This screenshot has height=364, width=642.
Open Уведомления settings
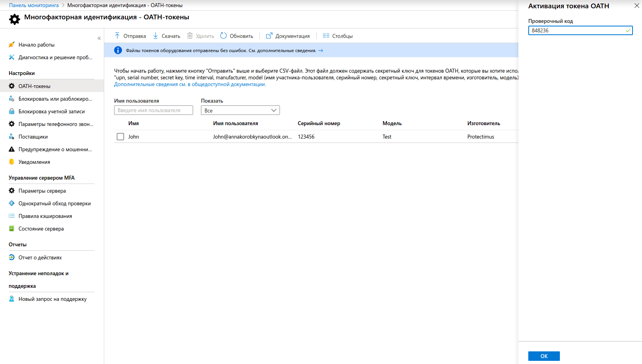[x=34, y=162]
